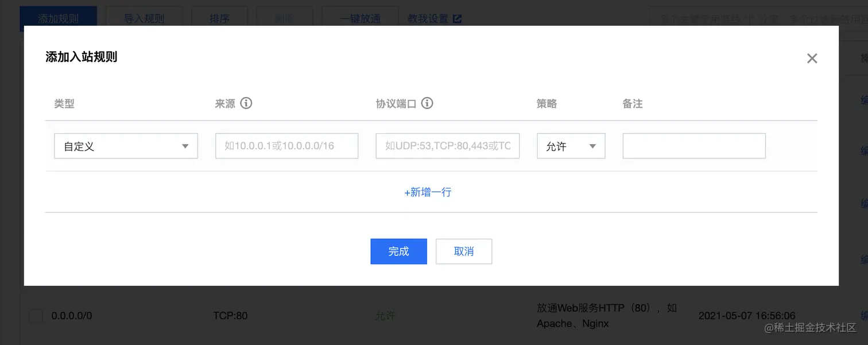Click the 备注 column header

(633, 104)
